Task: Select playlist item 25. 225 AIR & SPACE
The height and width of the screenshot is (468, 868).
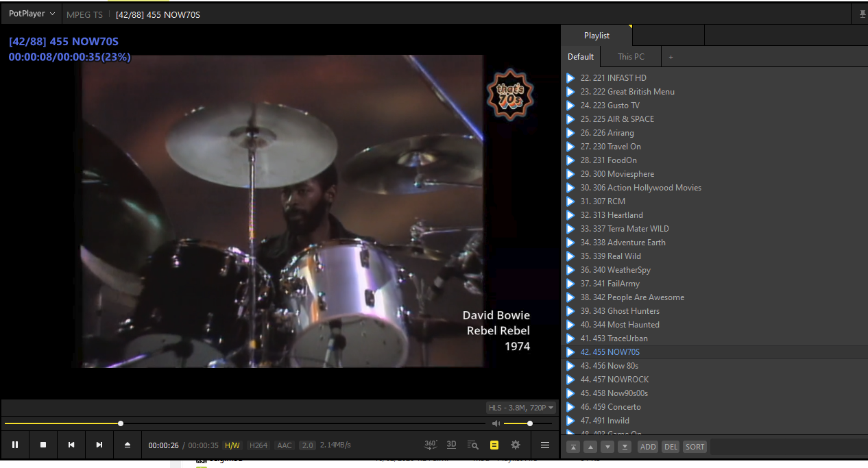Action: pos(715,119)
